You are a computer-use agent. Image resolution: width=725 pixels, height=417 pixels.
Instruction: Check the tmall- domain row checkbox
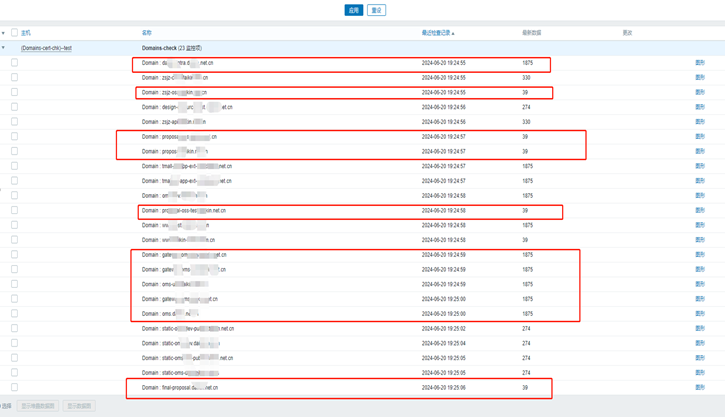(14, 166)
